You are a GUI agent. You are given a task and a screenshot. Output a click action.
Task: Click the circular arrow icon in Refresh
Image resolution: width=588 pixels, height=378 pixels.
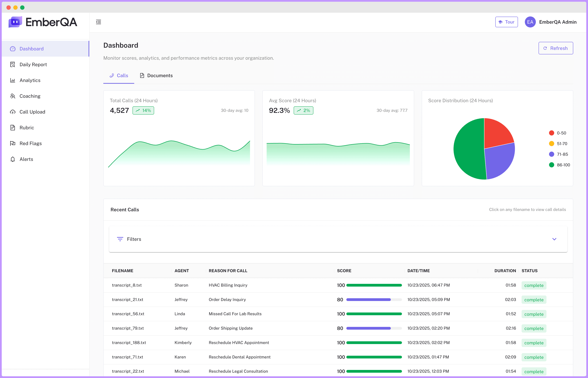(545, 48)
